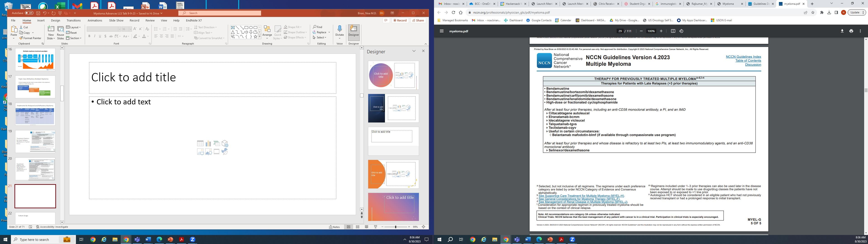Screen dimensions: 868x244
Task: Click the Format Painter tool
Action: tap(30, 38)
